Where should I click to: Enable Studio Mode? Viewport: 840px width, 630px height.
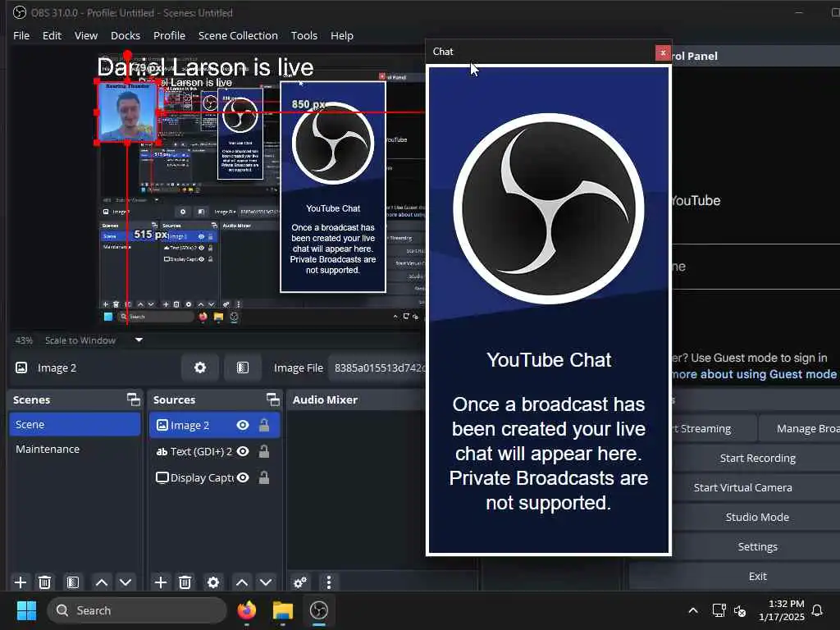pos(757,517)
